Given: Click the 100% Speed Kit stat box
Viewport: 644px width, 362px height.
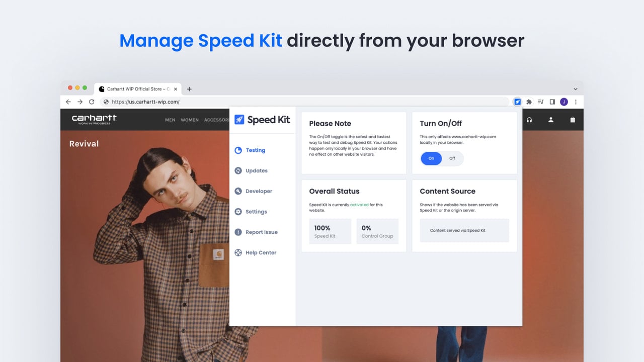Looking at the screenshot, I should (x=330, y=231).
